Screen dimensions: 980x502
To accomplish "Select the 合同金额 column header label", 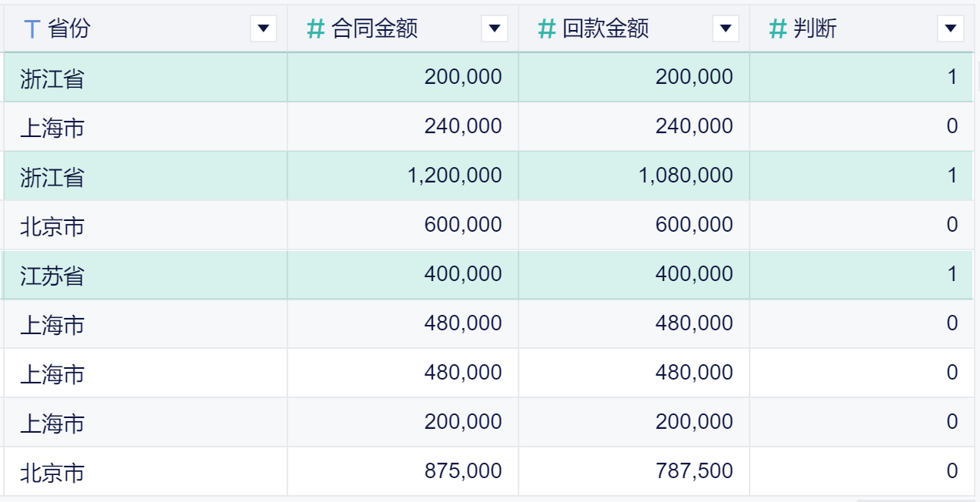I will (x=374, y=29).
